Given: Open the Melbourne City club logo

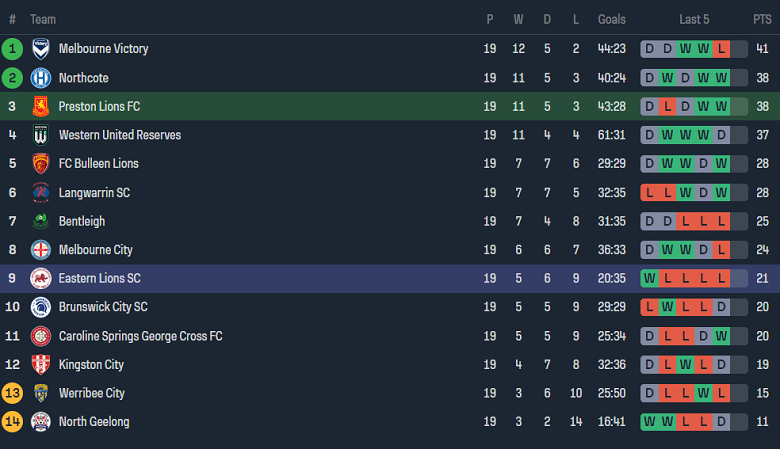Looking at the screenshot, I should click(x=41, y=250).
